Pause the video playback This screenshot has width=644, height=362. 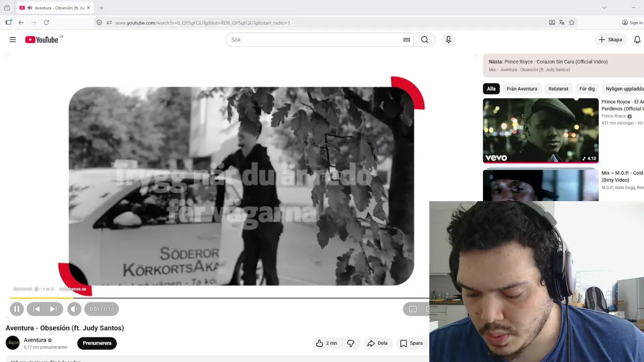pyautogui.click(x=16, y=309)
